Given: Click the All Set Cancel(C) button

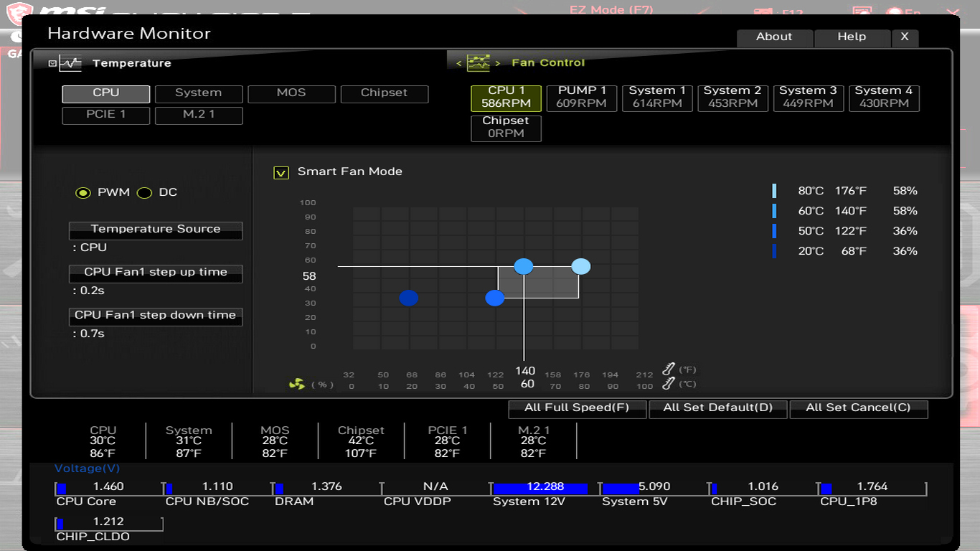Looking at the screenshot, I should click(859, 409).
